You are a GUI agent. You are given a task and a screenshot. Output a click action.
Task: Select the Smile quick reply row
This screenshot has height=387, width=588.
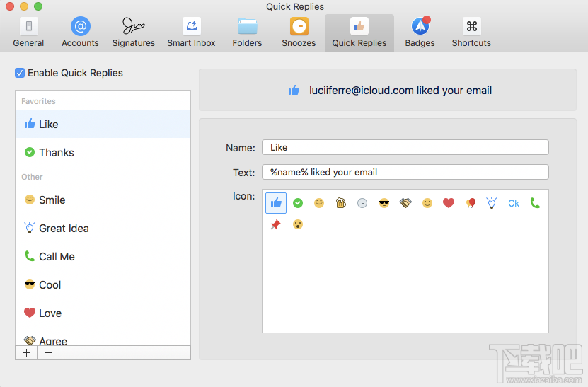103,200
